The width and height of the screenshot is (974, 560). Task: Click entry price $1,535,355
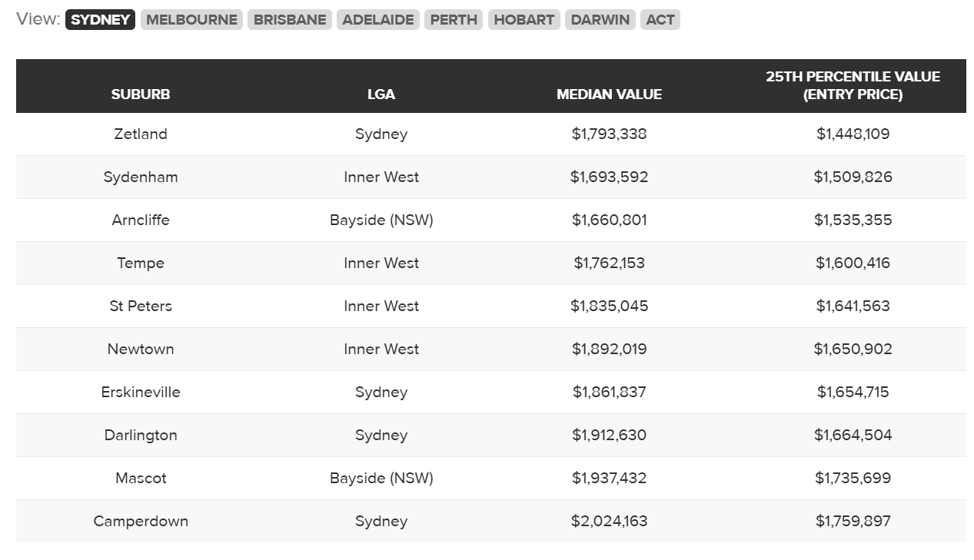[853, 220]
